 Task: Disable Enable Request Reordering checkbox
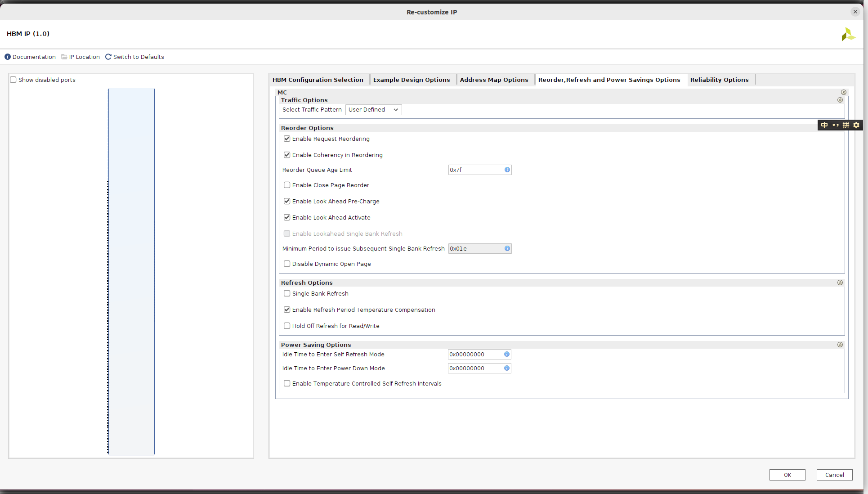click(x=287, y=139)
